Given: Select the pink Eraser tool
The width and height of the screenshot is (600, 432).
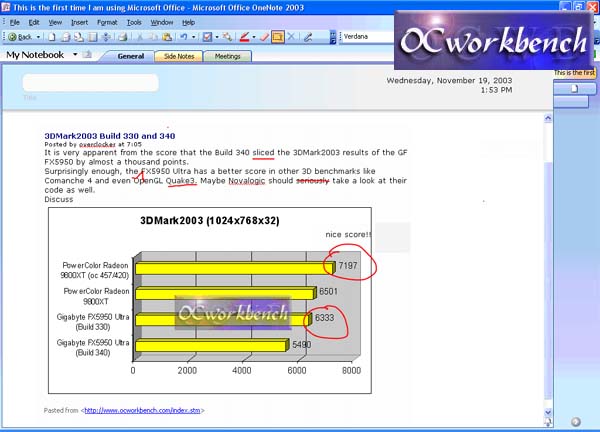Looking at the screenshot, I should click(x=264, y=37).
